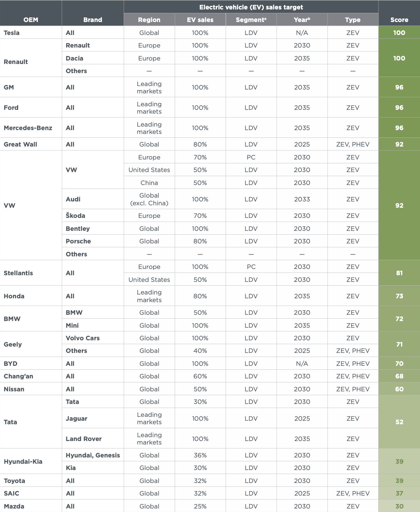
Task: Select the Global (excl. China) region cell
Action: click(x=149, y=199)
